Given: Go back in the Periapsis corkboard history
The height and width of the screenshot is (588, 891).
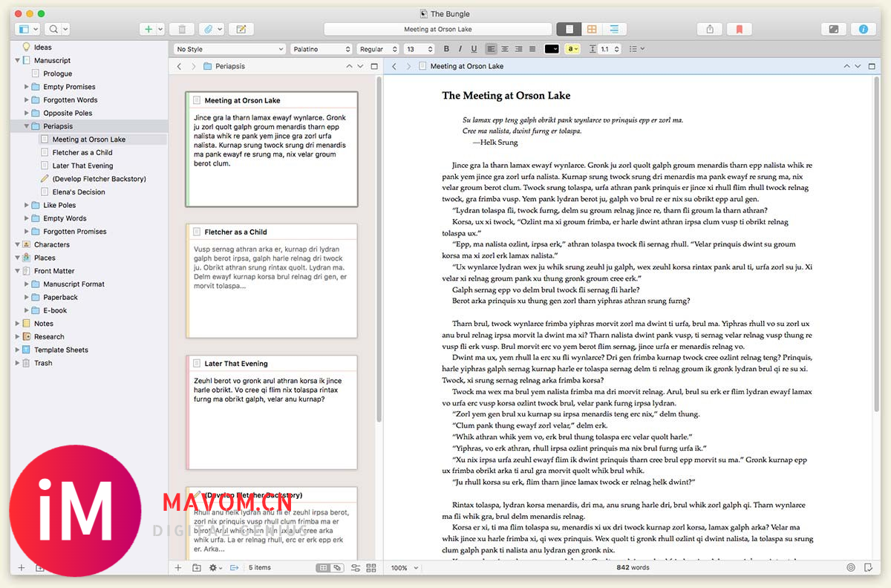Looking at the screenshot, I should 179,66.
